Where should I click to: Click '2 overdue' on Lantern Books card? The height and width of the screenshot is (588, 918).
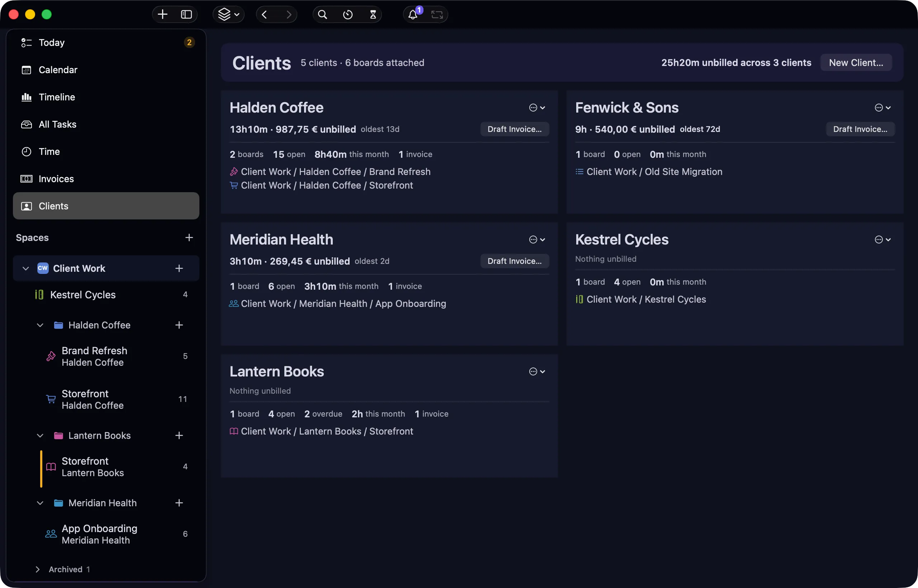click(x=323, y=414)
